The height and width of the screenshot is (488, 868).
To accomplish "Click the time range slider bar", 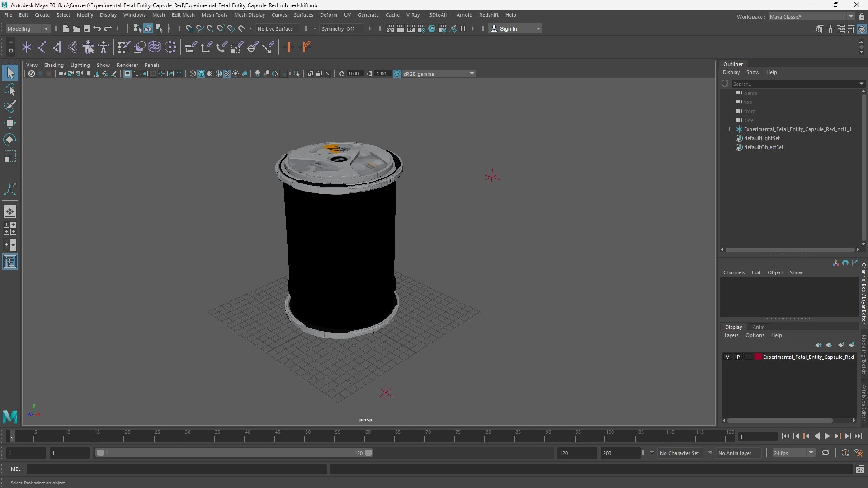I will coord(234,453).
